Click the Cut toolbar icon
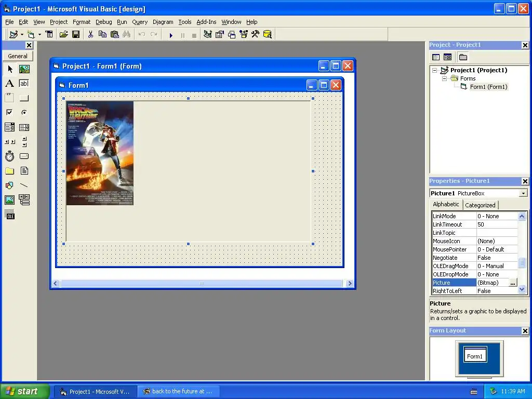This screenshot has width=532, height=399. click(x=90, y=34)
